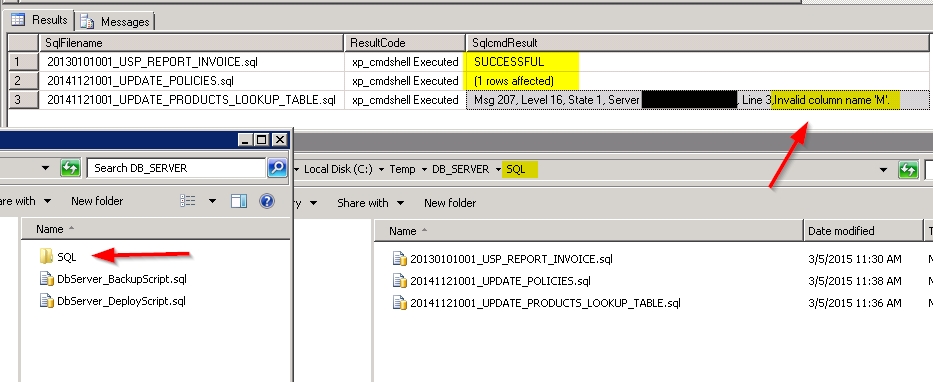Switch to the Results tab
Image resolution: width=933 pixels, height=382 pixels.
point(41,20)
